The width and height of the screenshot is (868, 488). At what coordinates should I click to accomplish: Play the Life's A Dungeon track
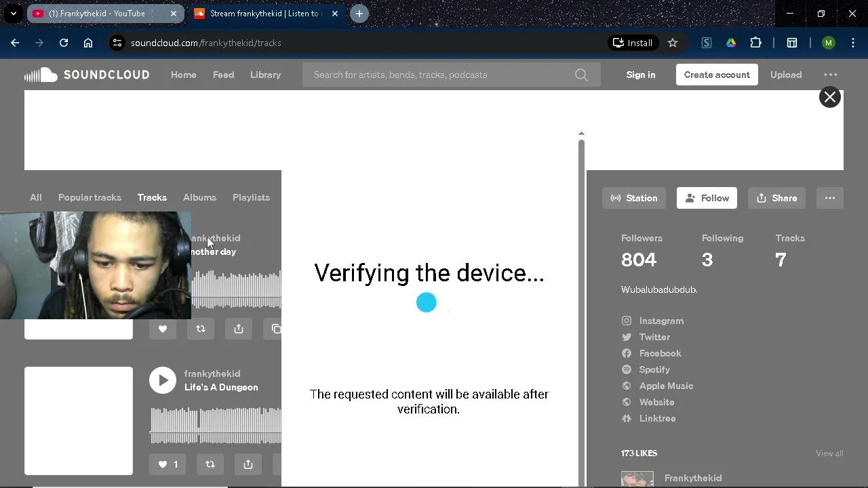pos(163,380)
